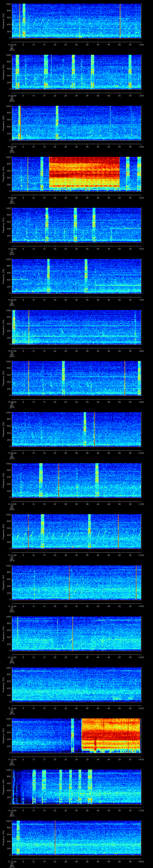153x868 pixels.
Task: Click the '18:00' end time label
Action: [x=141, y=862]
